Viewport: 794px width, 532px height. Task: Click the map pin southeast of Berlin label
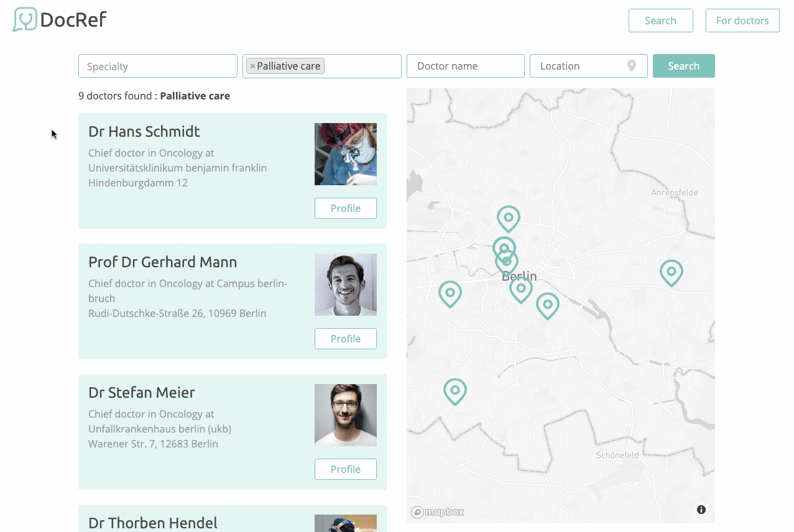[x=547, y=305]
